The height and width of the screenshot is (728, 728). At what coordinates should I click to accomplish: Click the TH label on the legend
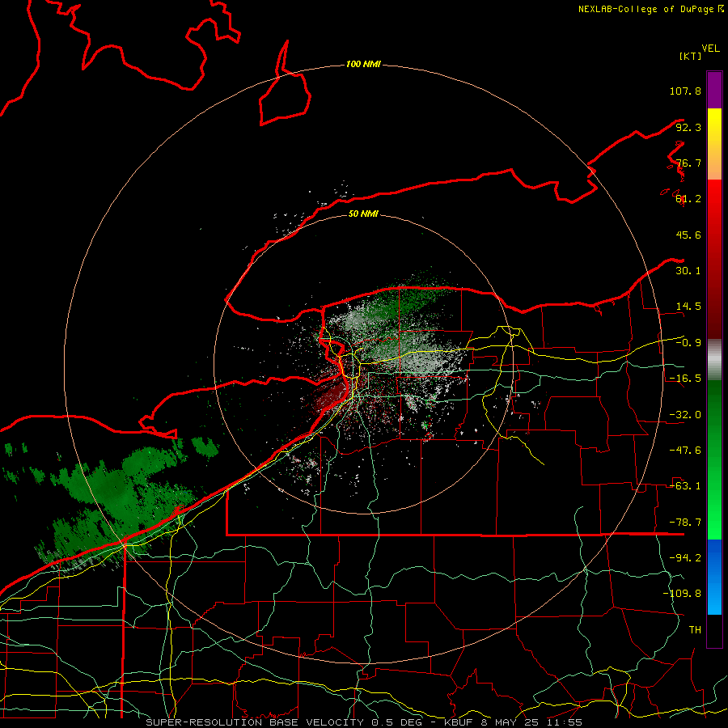click(x=695, y=629)
